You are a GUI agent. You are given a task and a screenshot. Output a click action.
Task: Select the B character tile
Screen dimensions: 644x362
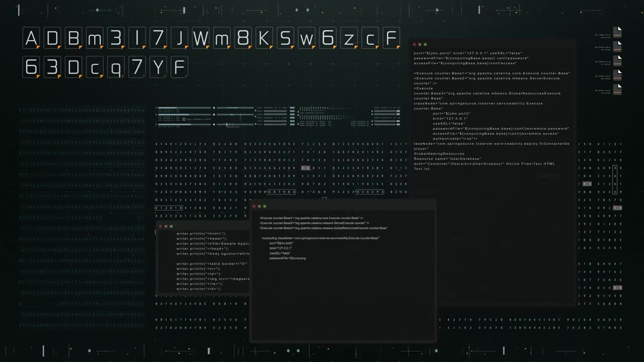[73, 38]
